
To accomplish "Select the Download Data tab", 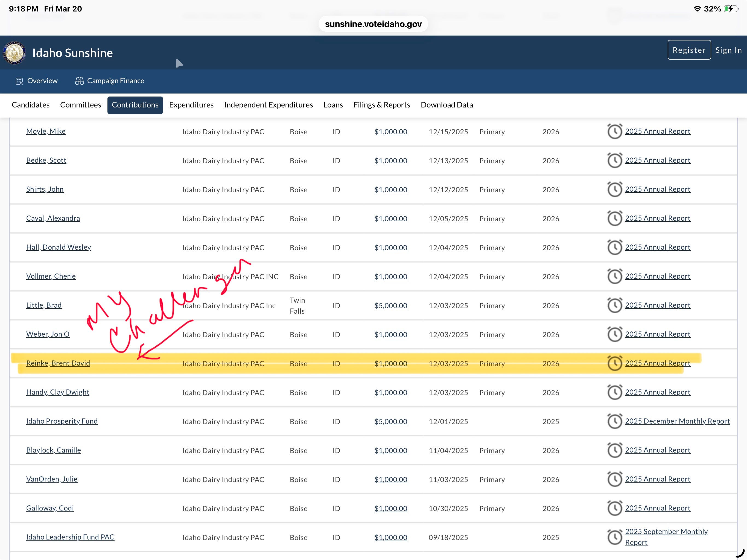I will click(447, 105).
